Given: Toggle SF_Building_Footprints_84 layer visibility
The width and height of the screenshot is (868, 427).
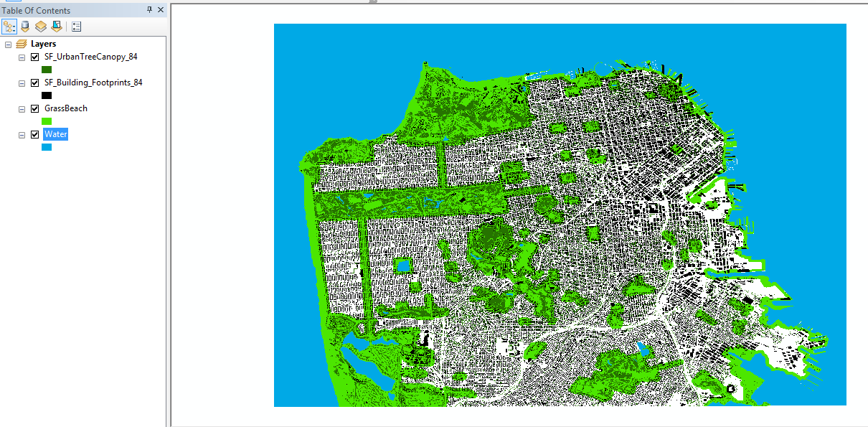Looking at the screenshot, I should coord(34,82).
